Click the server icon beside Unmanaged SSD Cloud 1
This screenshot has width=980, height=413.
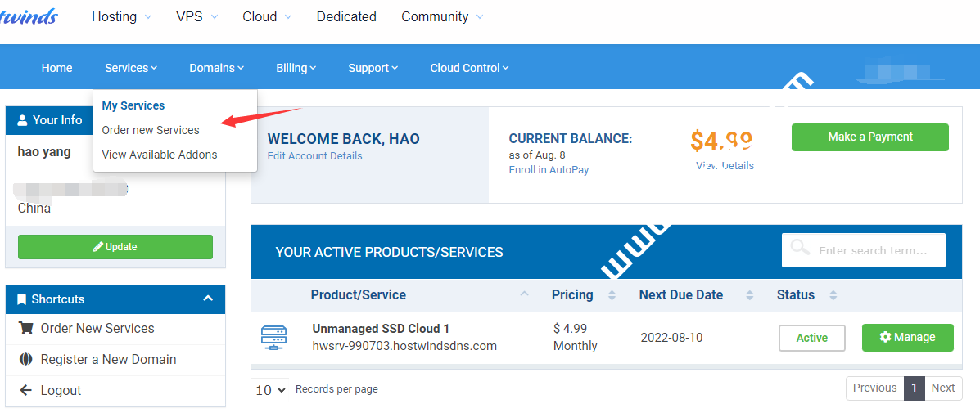(273, 337)
